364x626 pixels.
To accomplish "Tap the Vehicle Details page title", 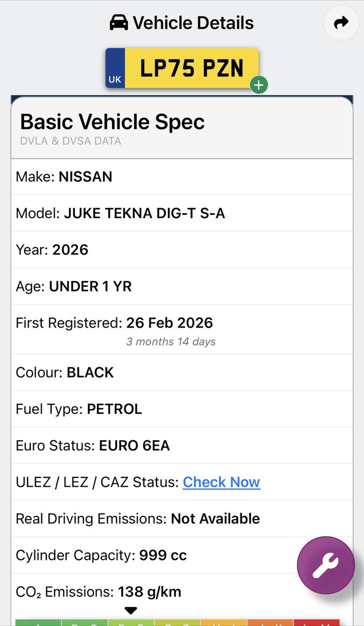I will click(x=181, y=23).
